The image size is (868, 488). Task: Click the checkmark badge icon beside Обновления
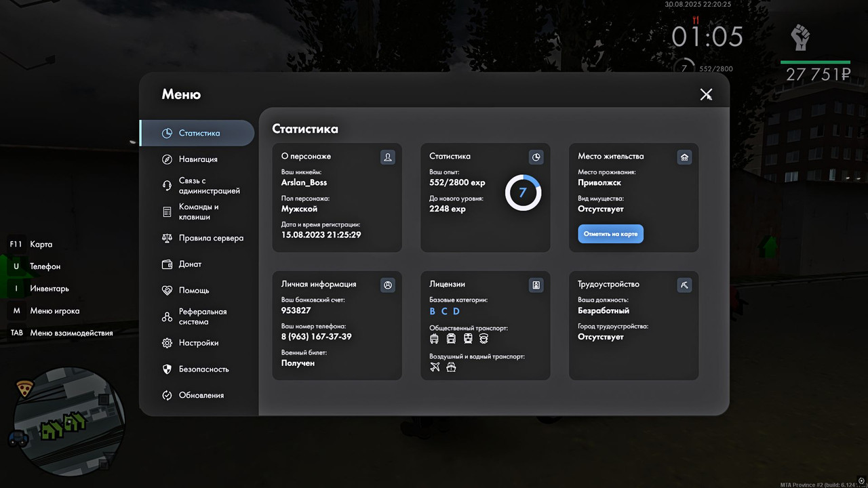(x=167, y=395)
